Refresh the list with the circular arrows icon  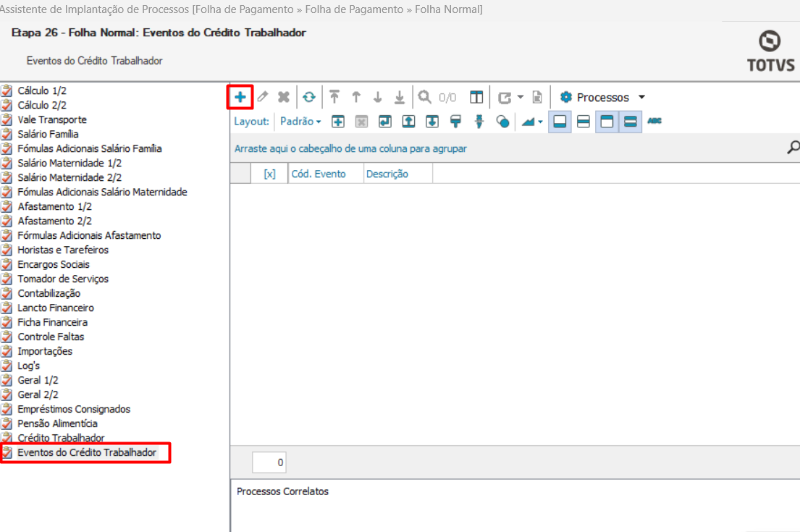point(309,97)
